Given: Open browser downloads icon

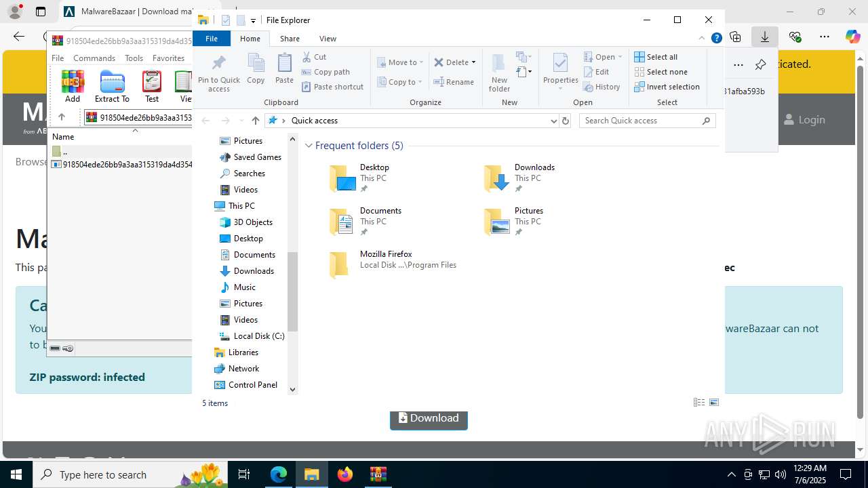Looking at the screenshot, I should 765,37.
